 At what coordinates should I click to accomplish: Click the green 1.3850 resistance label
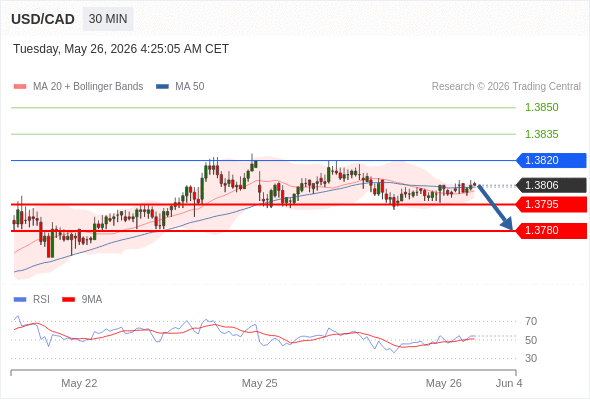coord(542,107)
